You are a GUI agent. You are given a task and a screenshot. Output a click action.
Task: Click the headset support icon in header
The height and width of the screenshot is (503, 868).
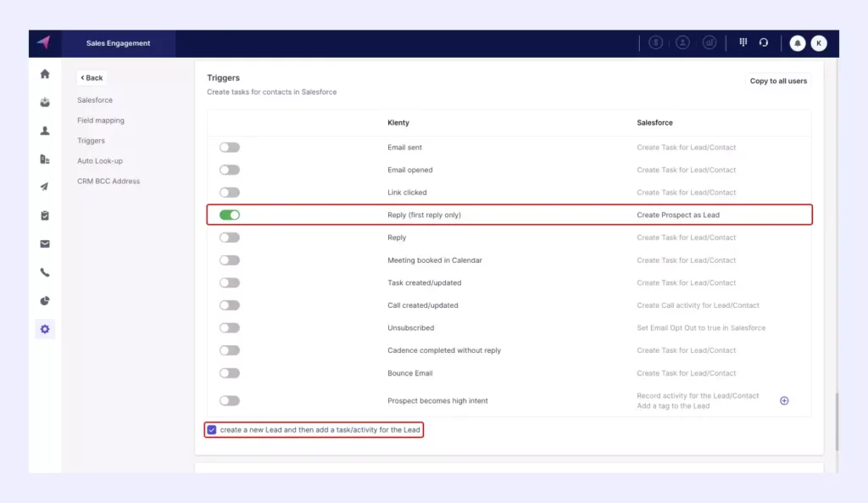tap(764, 42)
